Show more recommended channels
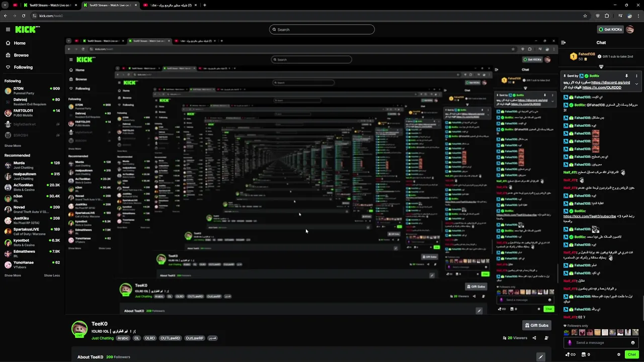The image size is (644, 362). (x=13, y=276)
